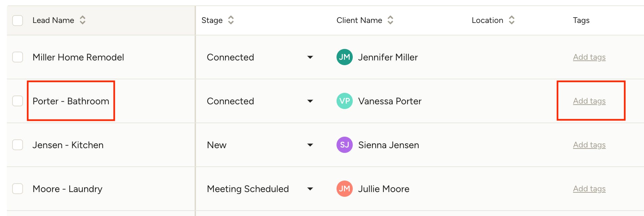Click Jullie Moore's JM avatar
644x216 pixels.
[x=345, y=189]
